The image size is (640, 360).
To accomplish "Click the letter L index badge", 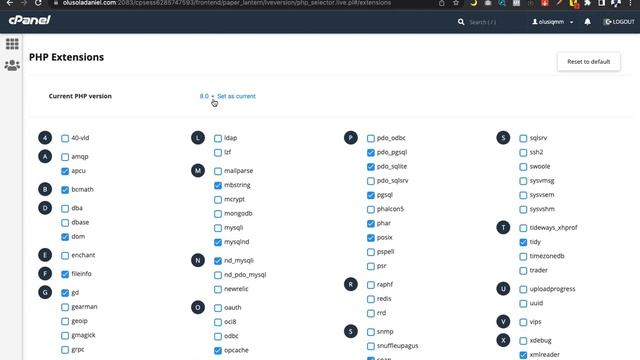I will (198, 138).
